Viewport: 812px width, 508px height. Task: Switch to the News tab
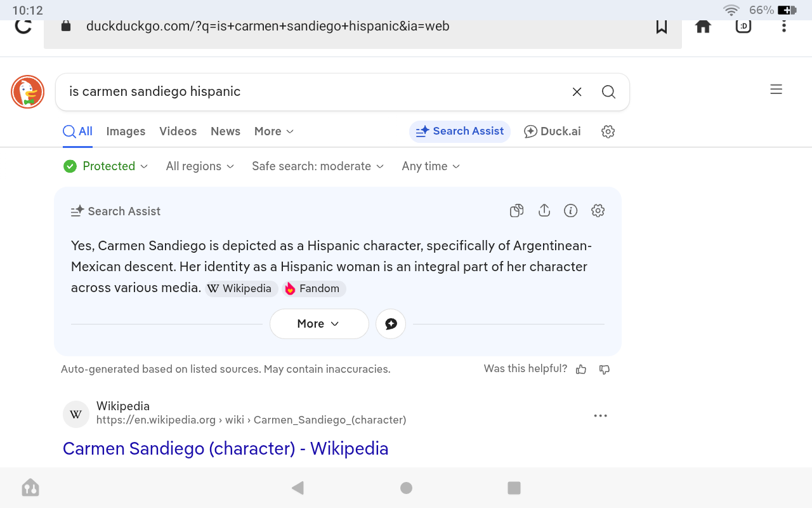pos(225,131)
